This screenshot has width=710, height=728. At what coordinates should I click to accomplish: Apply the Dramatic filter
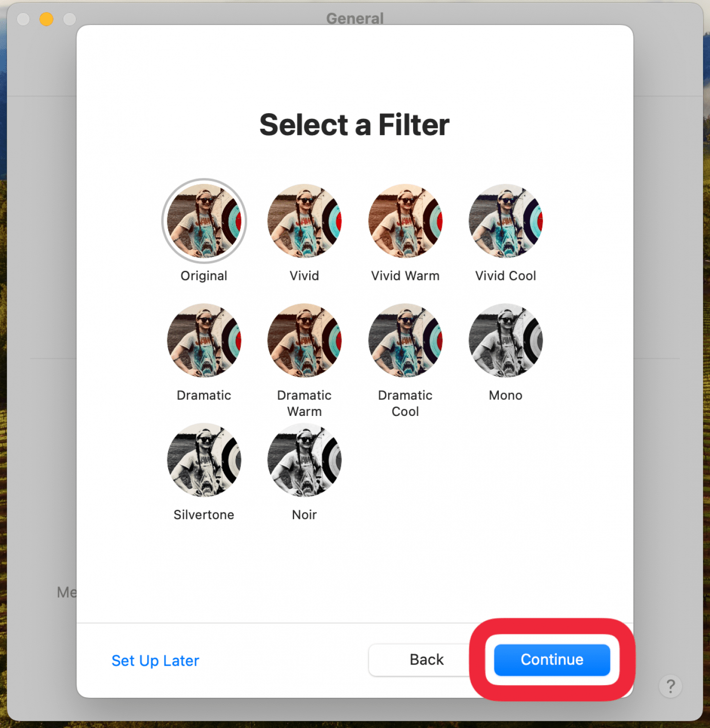click(204, 340)
